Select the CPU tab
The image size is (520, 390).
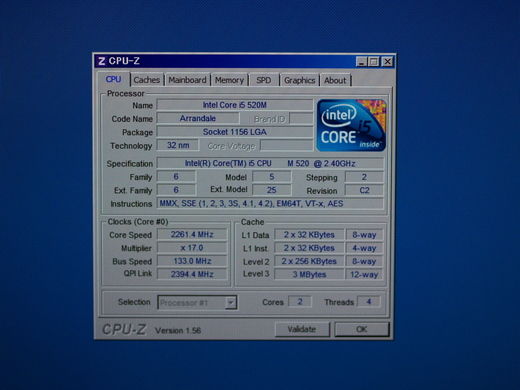click(x=113, y=79)
